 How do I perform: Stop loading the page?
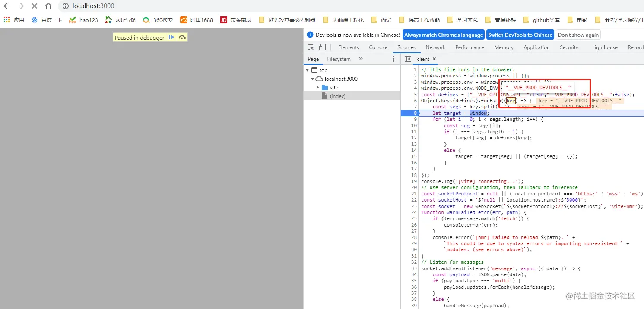(35, 6)
